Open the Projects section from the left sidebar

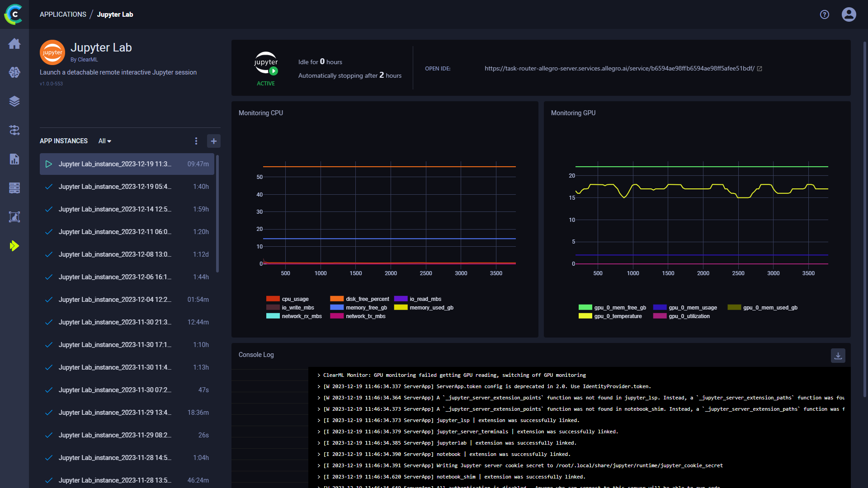coord(14,72)
